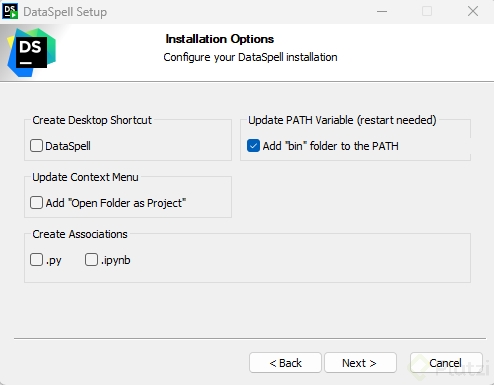The image size is (494, 385).
Task: Click the Update PATH Variable group title
Action: point(342,120)
